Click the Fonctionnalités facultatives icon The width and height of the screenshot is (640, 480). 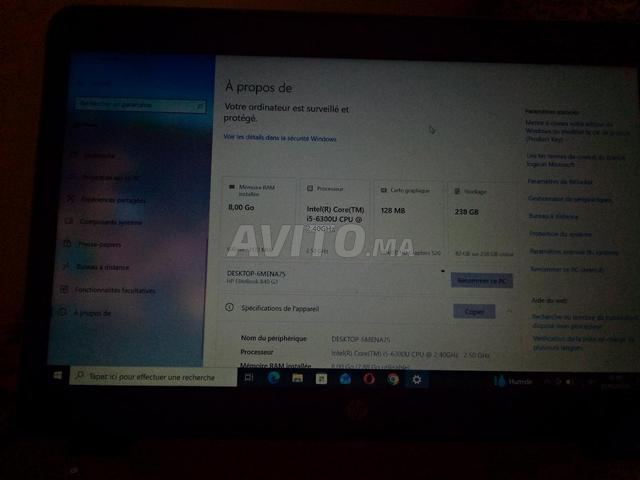point(64,290)
